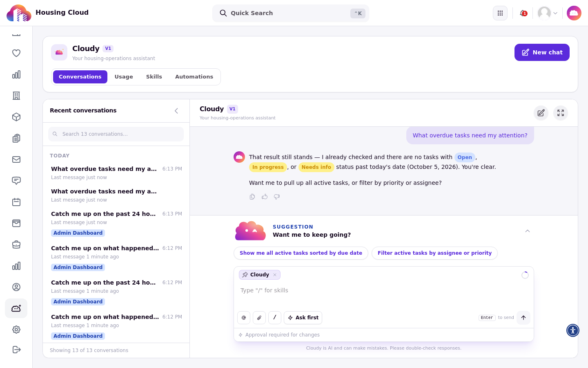Open the heart favorites sidebar icon

click(16, 53)
